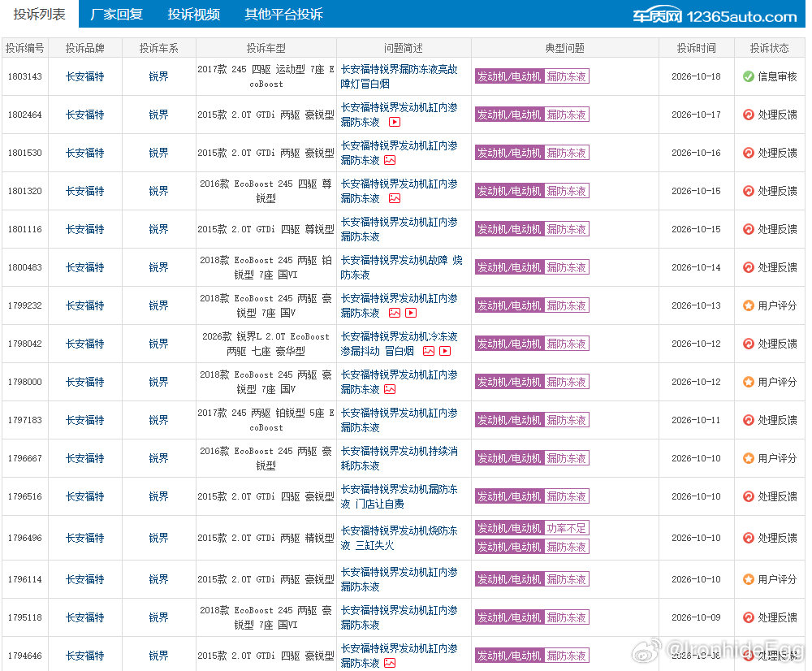Open complaint about 烧防冻液 三缸失火
This screenshot has width=812, height=671.
click(400, 538)
